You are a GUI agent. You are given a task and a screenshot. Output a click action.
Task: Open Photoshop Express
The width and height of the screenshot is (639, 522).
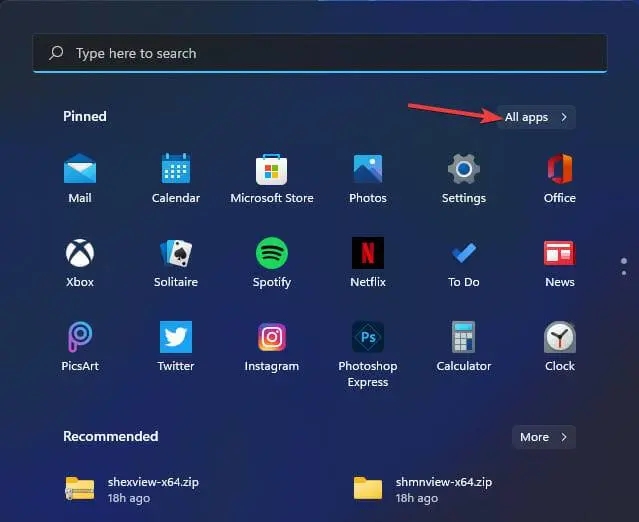click(x=368, y=355)
